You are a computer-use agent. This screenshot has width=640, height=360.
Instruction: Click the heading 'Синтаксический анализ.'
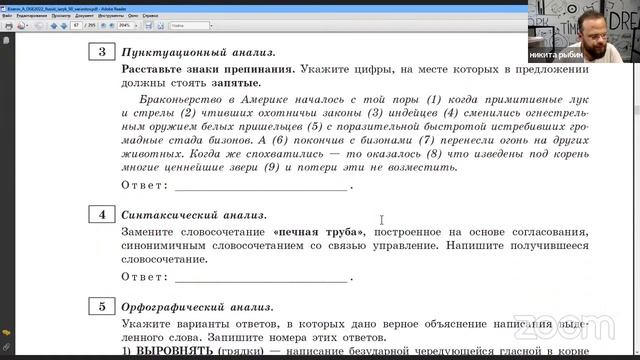click(x=194, y=215)
